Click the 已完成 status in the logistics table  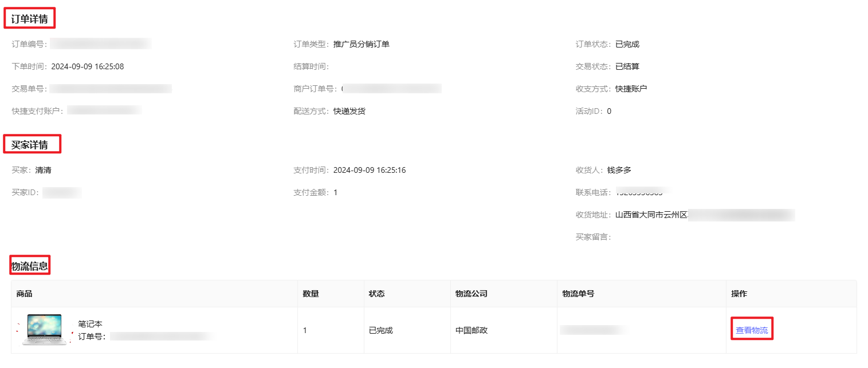pyautogui.click(x=381, y=330)
